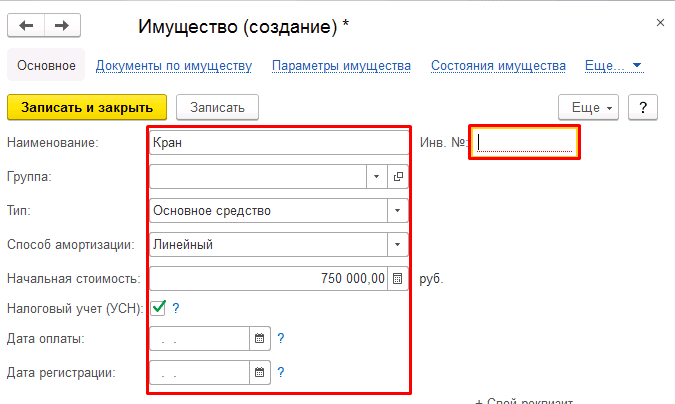Image resolution: width=675 pixels, height=404 pixels.
Task: Close the Имущество form
Action: (x=660, y=23)
